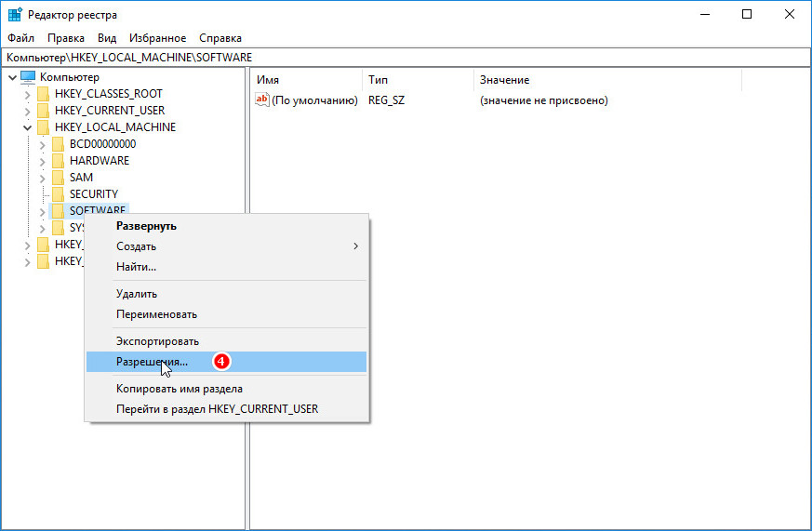This screenshot has width=812, height=531.
Task: Open the Справка menu
Action: [220, 38]
